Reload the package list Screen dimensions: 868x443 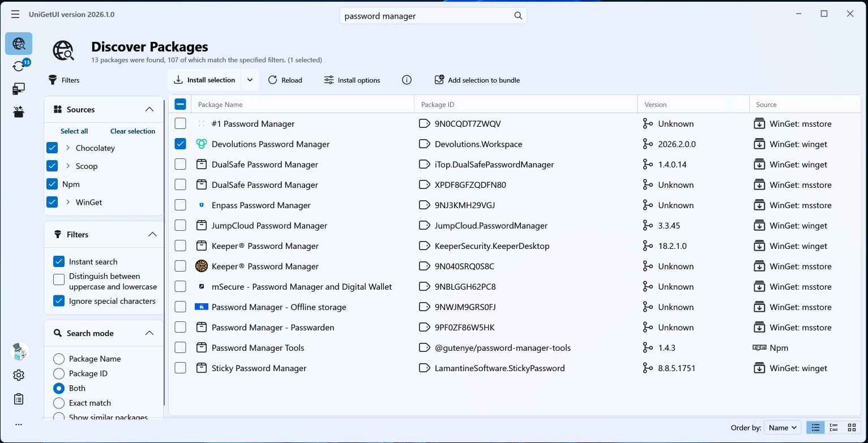point(285,80)
